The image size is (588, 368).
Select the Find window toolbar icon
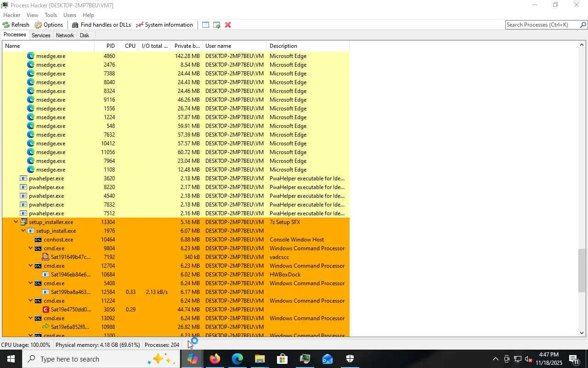click(206, 25)
